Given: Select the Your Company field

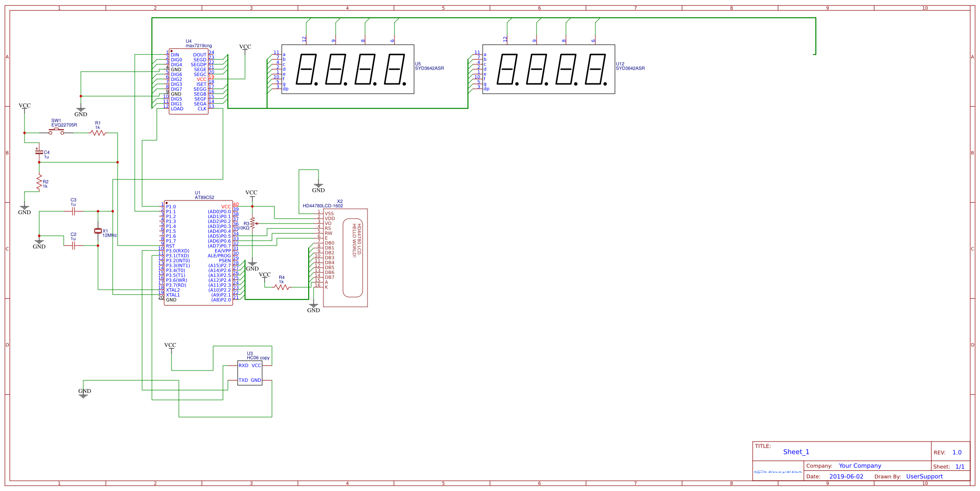Looking at the screenshot, I should 860,466.
